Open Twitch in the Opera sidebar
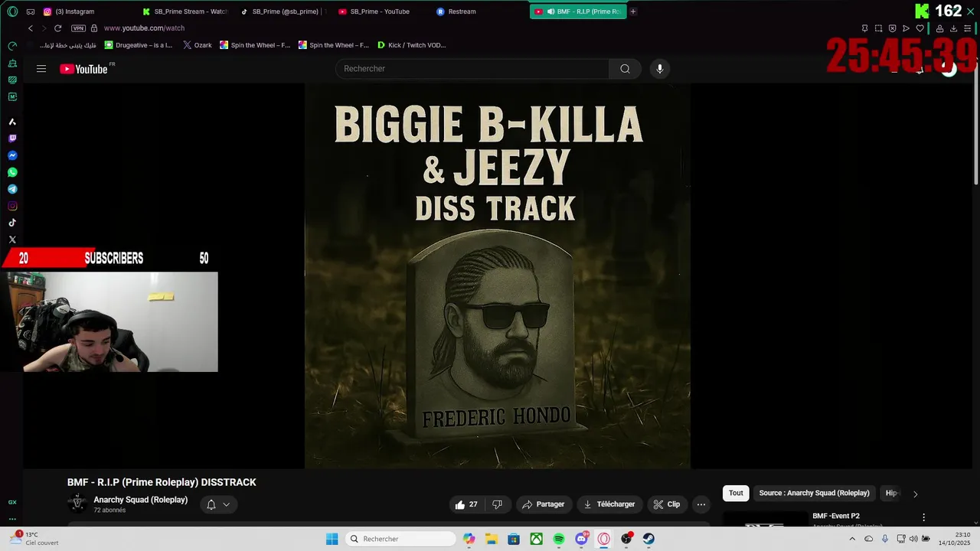980x551 pixels. tap(12, 139)
